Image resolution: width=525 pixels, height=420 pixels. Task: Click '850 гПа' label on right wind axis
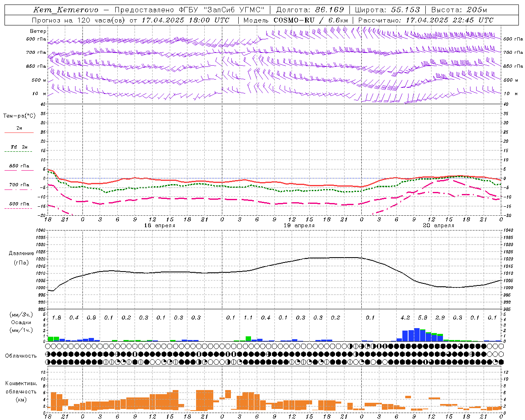point(513,66)
